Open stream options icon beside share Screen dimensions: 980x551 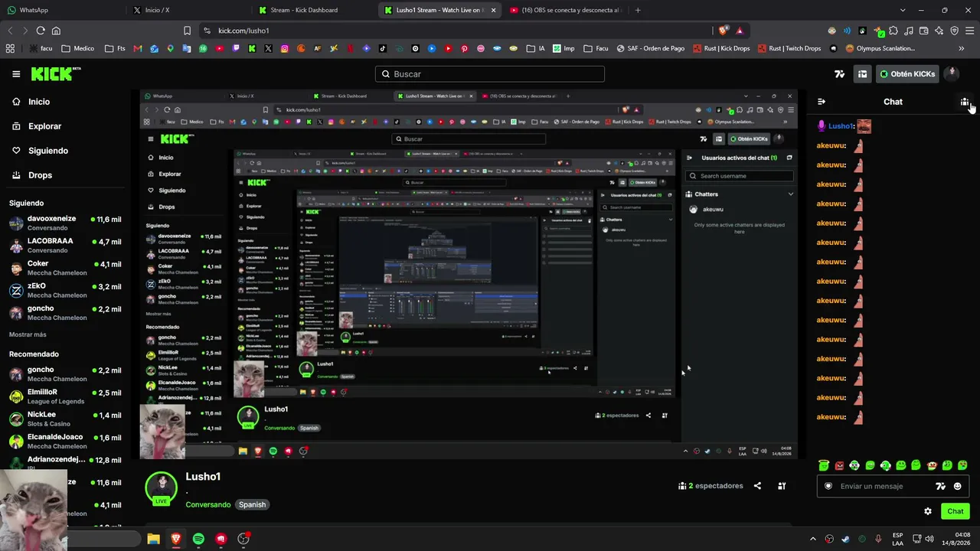[782, 486]
